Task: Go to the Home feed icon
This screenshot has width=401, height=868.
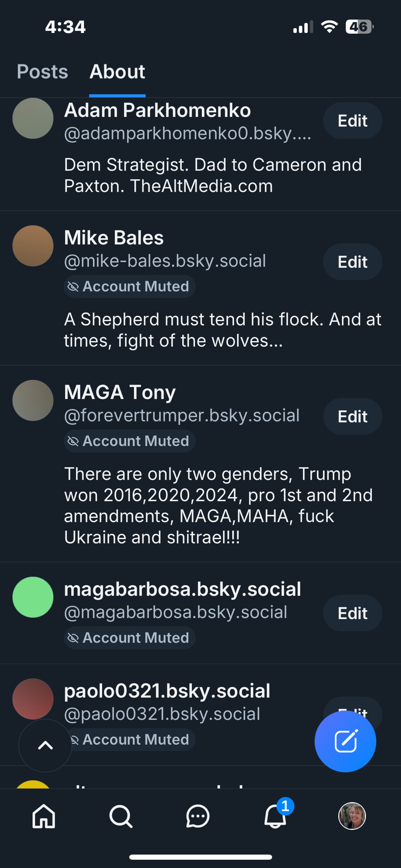Action: click(x=44, y=816)
